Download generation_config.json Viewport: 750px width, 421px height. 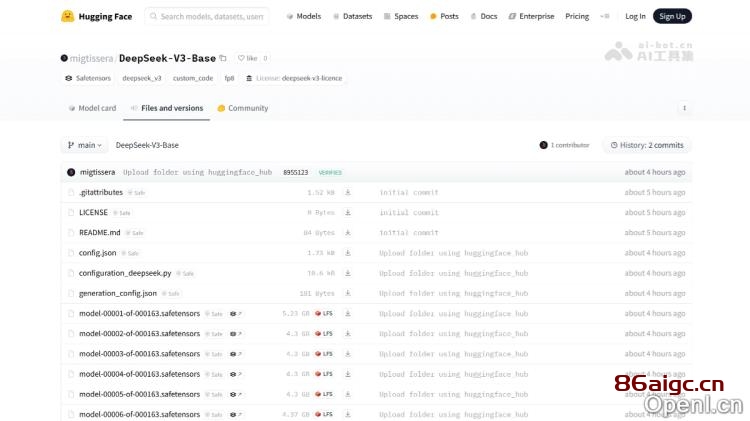pos(348,293)
